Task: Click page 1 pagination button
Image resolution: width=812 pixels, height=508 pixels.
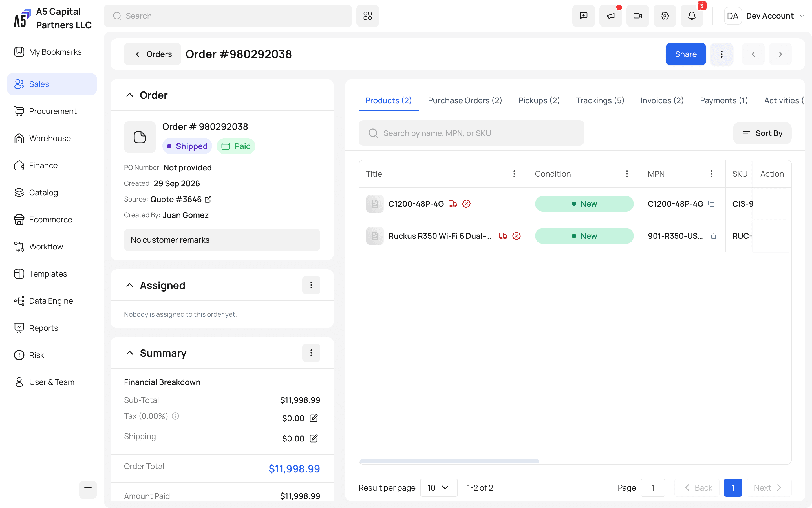Action: (733, 487)
